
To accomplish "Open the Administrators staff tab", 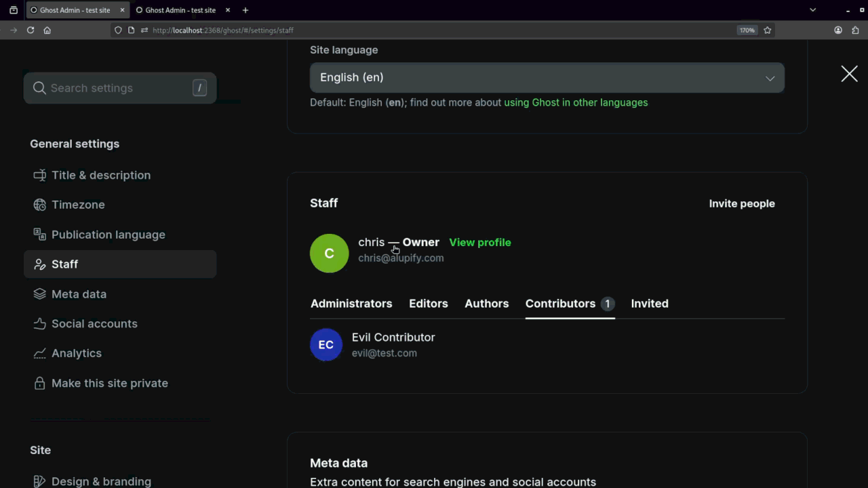I will (x=351, y=304).
